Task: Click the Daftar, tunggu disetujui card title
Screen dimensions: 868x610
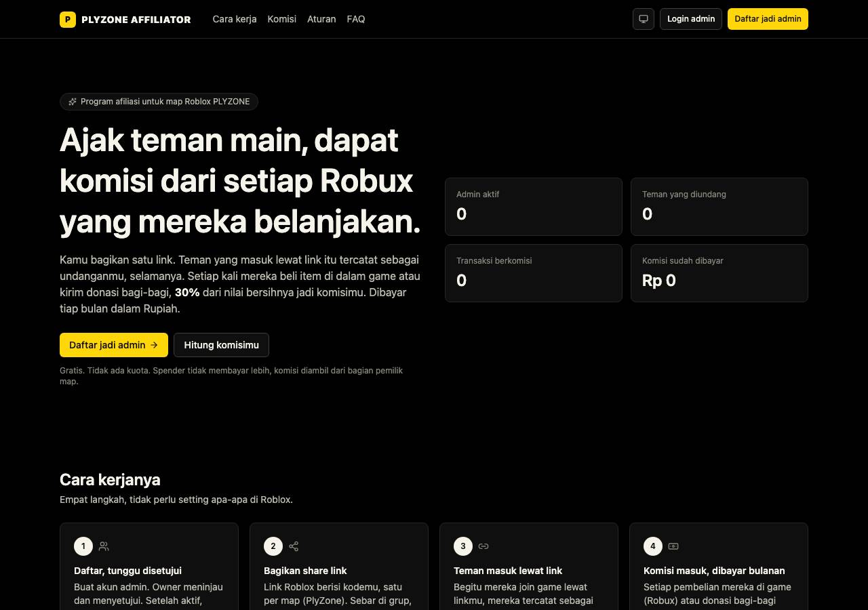Action: coord(127,571)
